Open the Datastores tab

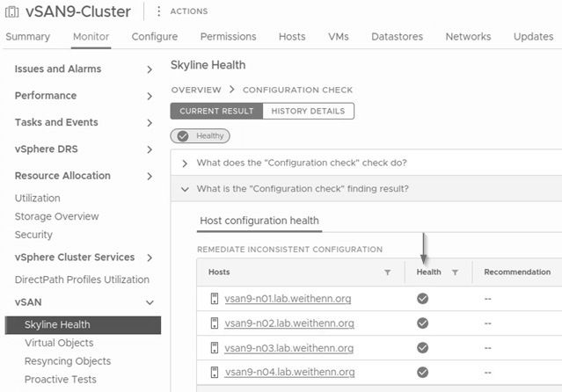pyautogui.click(x=398, y=37)
